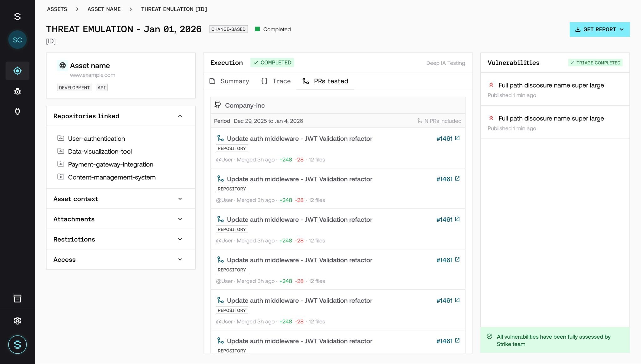This screenshot has height=364, width=641.
Task: Click the REPOSITORY tag on the first PR
Action: point(232,148)
